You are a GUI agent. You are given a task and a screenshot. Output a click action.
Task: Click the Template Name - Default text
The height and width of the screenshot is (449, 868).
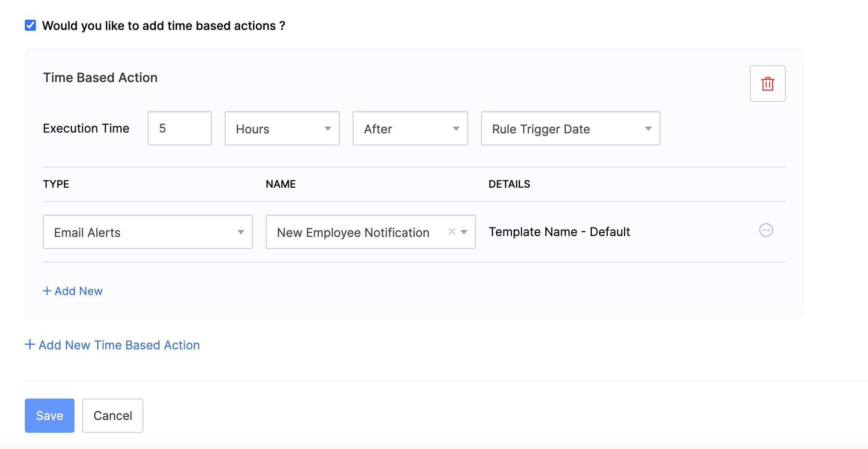pyautogui.click(x=559, y=231)
